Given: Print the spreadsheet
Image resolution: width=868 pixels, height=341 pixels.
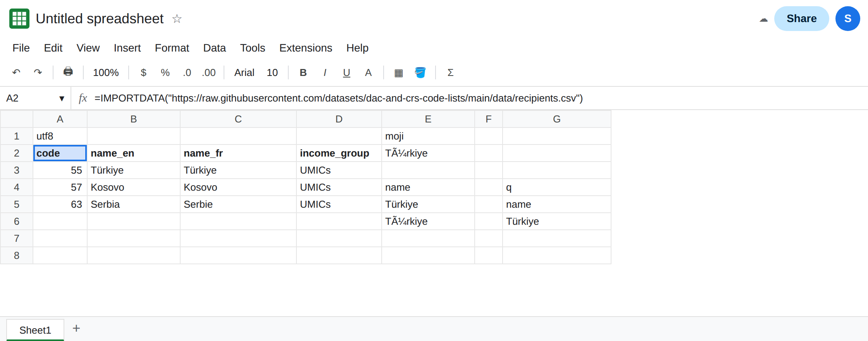Looking at the screenshot, I should (x=68, y=72).
